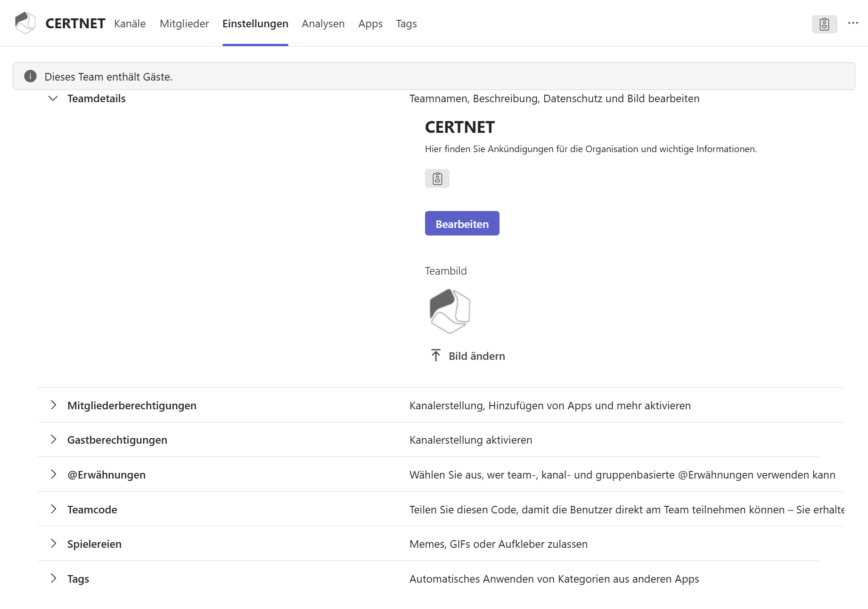868x609 pixels.
Task: Expand the @Erwähnungen section
Action: pos(53,474)
